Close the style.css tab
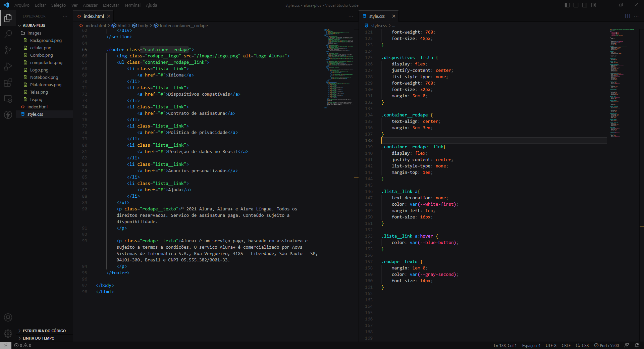This screenshot has height=349, width=644. tap(394, 16)
